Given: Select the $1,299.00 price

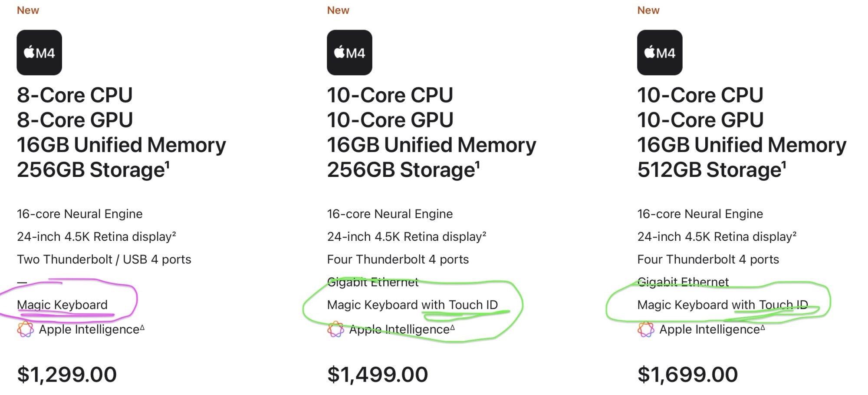Looking at the screenshot, I should point(67,375).
